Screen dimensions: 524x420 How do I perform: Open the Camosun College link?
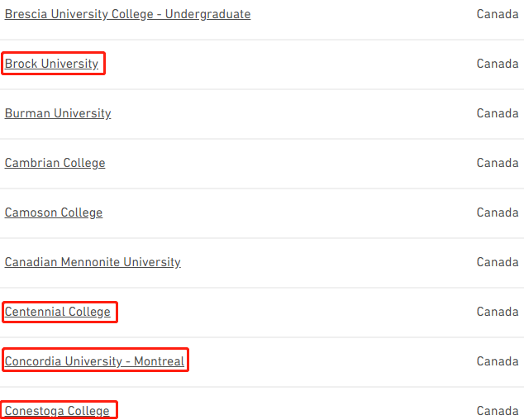point(54,212)
